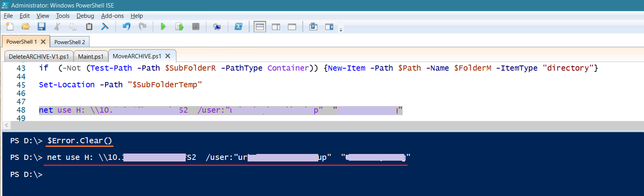This screenshot has width=644, height=196.
Task: Run the script with green arrow
Action: [163, 27]
